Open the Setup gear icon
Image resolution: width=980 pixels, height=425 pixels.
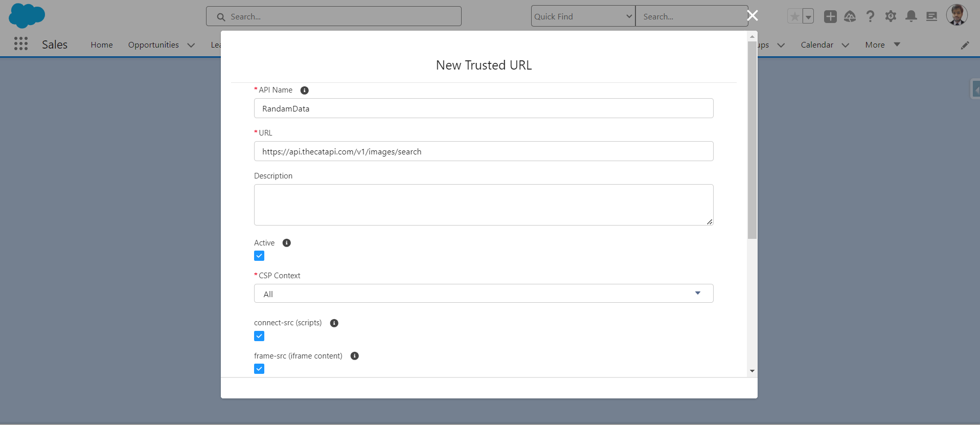[891, 16]
